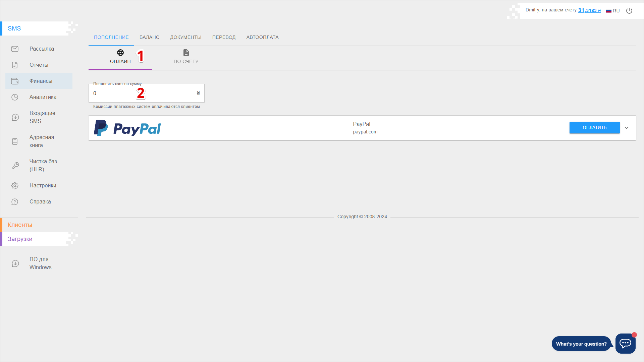Open the По счету sub-tab
Viewport: 644px width, 362px height.
[x=186, y=57]
